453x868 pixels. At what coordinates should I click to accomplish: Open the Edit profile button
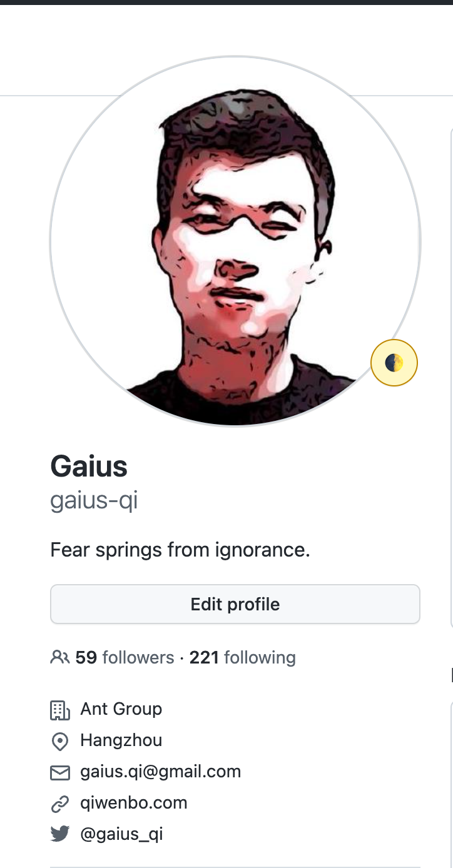(x=235, y=604)
